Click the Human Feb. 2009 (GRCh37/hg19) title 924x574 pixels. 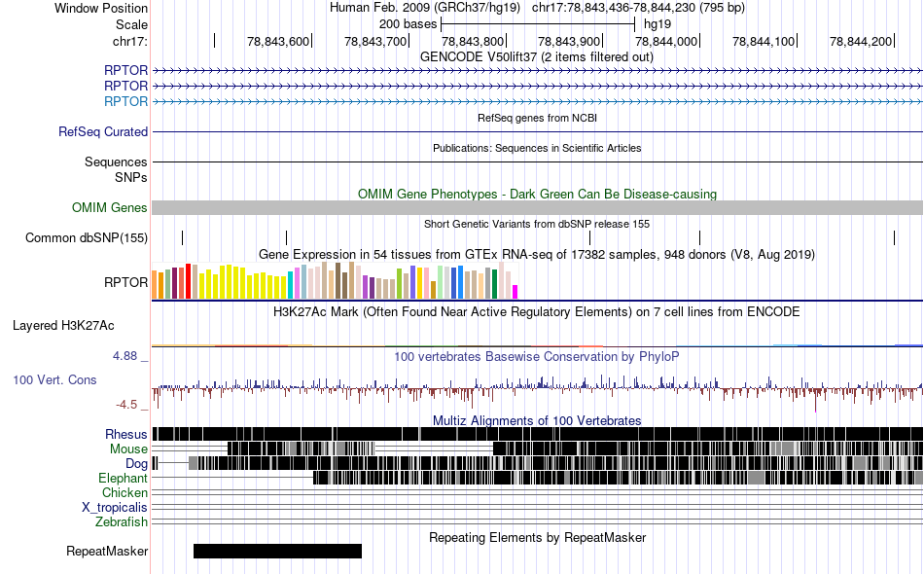coord(424,8)
